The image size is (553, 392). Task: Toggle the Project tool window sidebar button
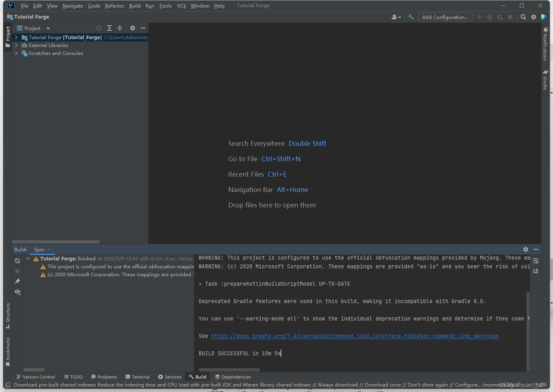(8, 37)
